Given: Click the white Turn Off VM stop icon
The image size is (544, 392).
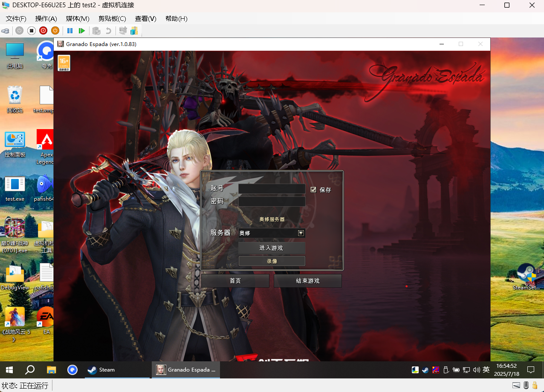Looking at the screenshot, I should point(32,31).
